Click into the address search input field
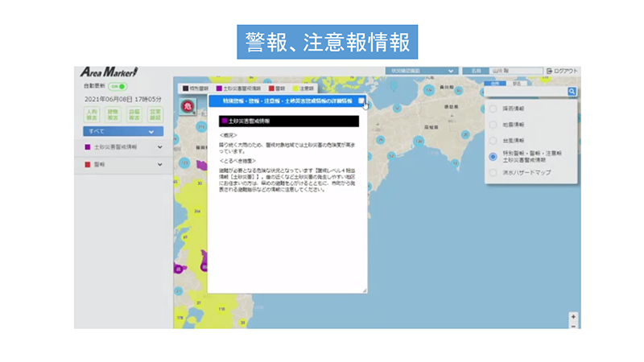Viewport: 644px width, 362px height. coord(526,92)
